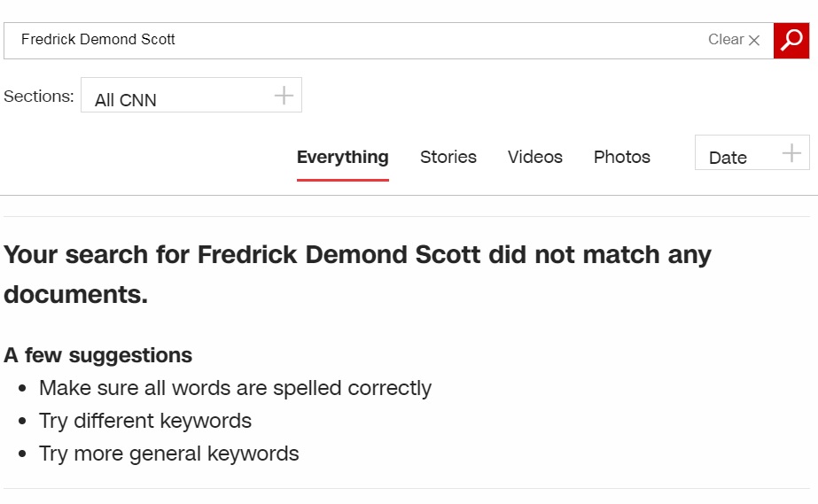Screen dimensions: 818x504
Task: Click the 'A few suggestions' heading
Action: pos(97,355)
